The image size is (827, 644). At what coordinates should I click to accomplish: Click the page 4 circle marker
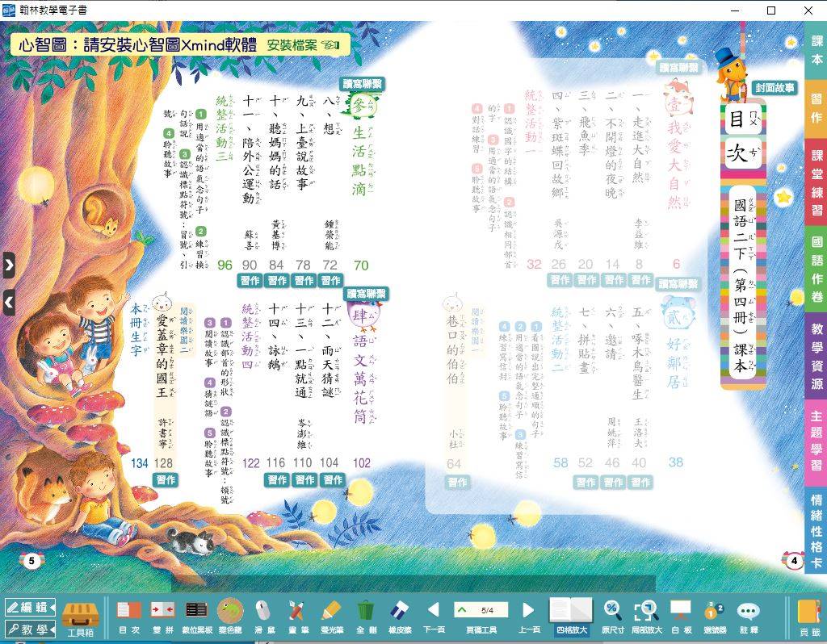(795, 560)
